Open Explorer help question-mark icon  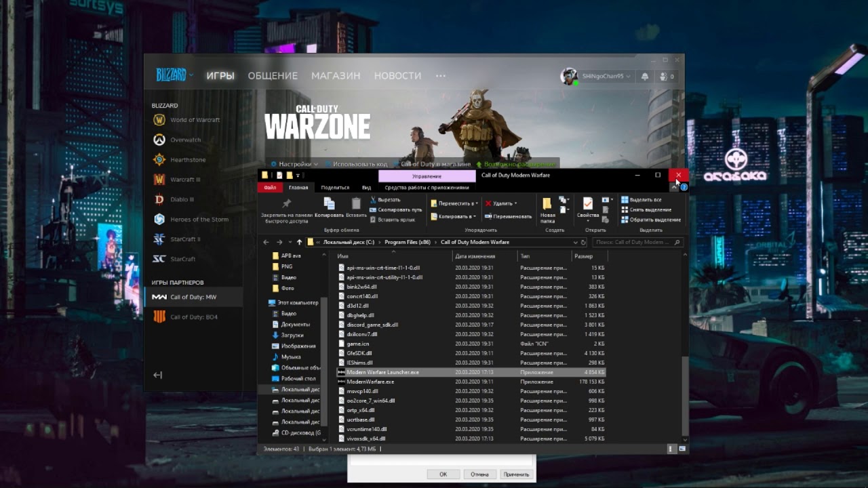click(x=684, y=187)
